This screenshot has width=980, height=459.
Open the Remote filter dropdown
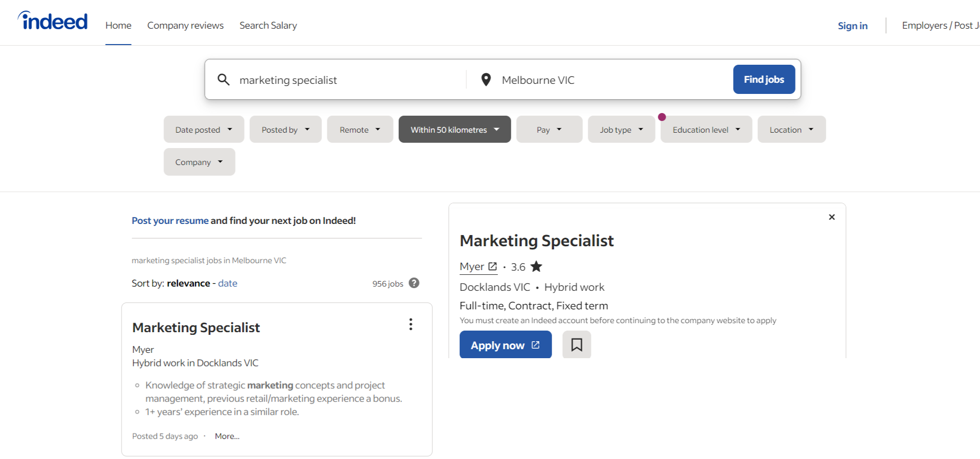pos(360,129)
